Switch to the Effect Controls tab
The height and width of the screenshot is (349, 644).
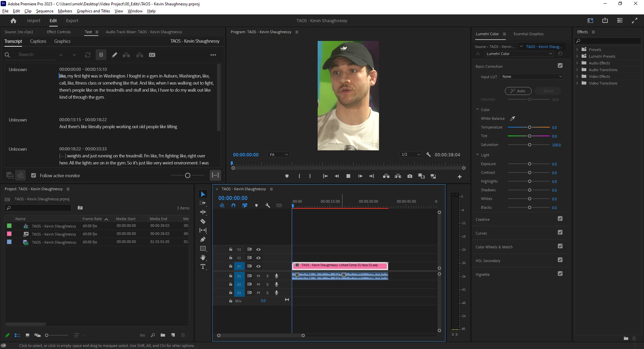click(59, 32)
